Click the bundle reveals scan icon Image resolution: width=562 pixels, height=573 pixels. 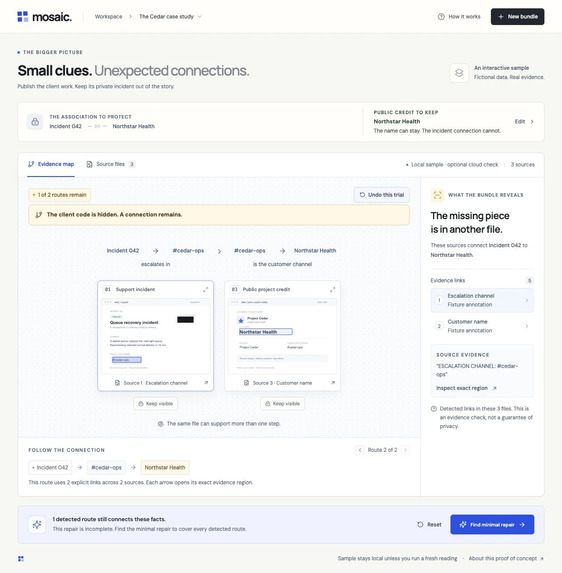[437, 195]
